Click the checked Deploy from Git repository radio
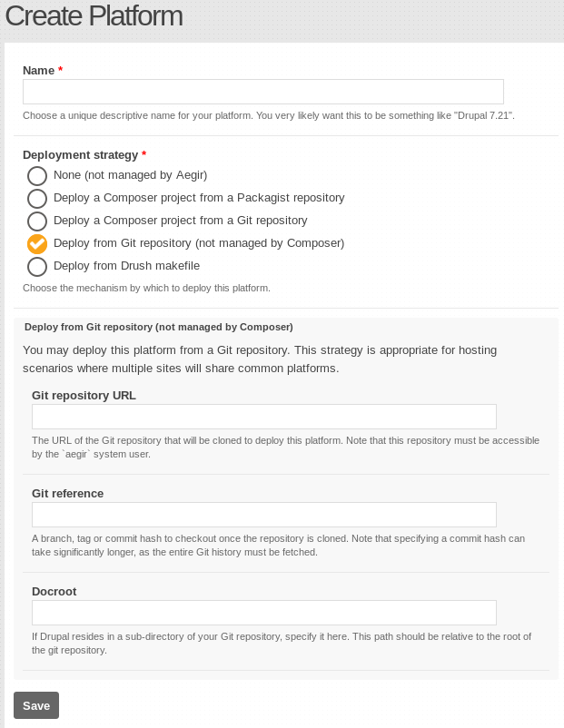 click(37, 244)
